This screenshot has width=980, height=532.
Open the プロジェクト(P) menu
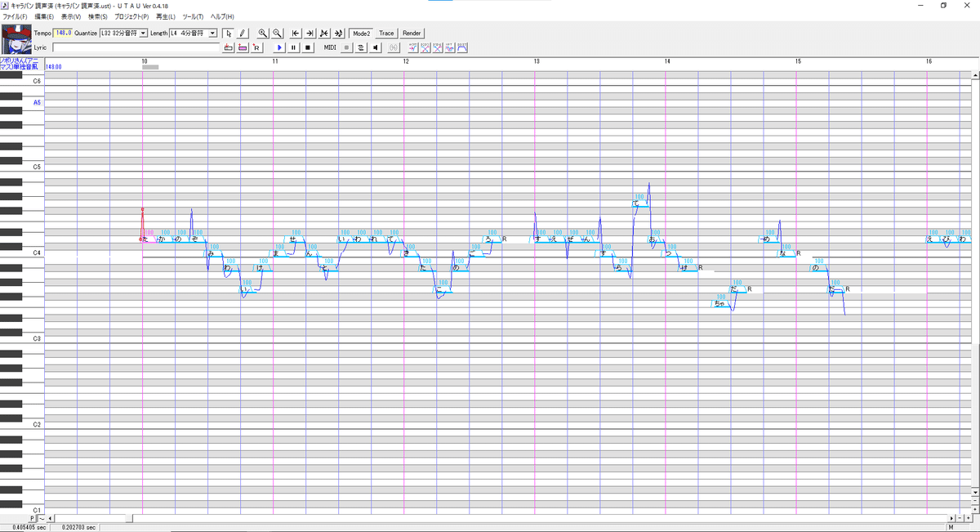pyautogui.click(x=131, y=16)
